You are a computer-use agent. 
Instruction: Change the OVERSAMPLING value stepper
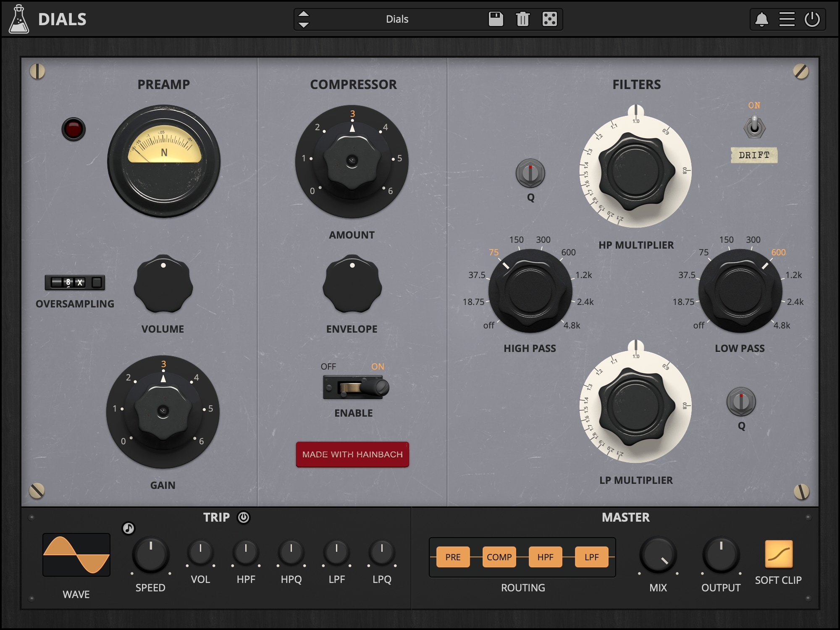(74, 283)
